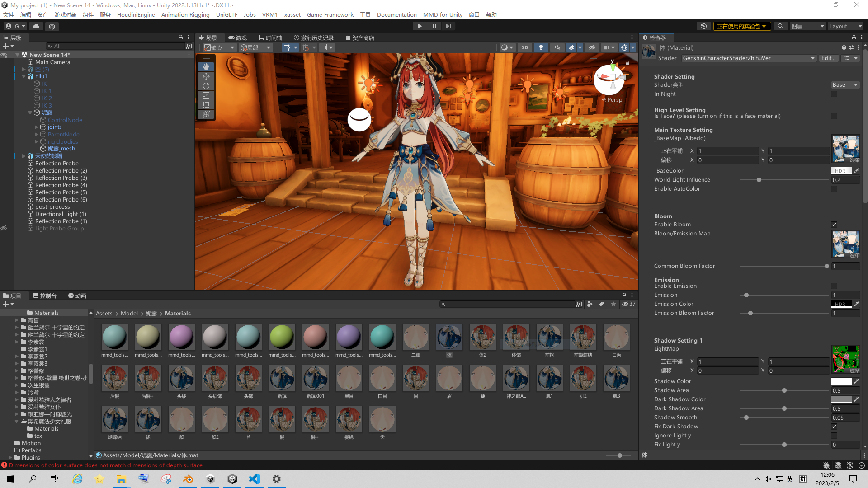Toggle 2D scene view mode
Image resolution: width=868 pixels, height=488 pixels.
pyautogui.click(x=524, y=47)
